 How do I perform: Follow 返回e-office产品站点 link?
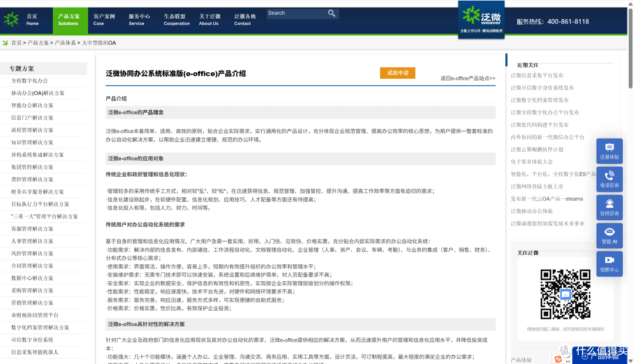(x=468, y=79)
